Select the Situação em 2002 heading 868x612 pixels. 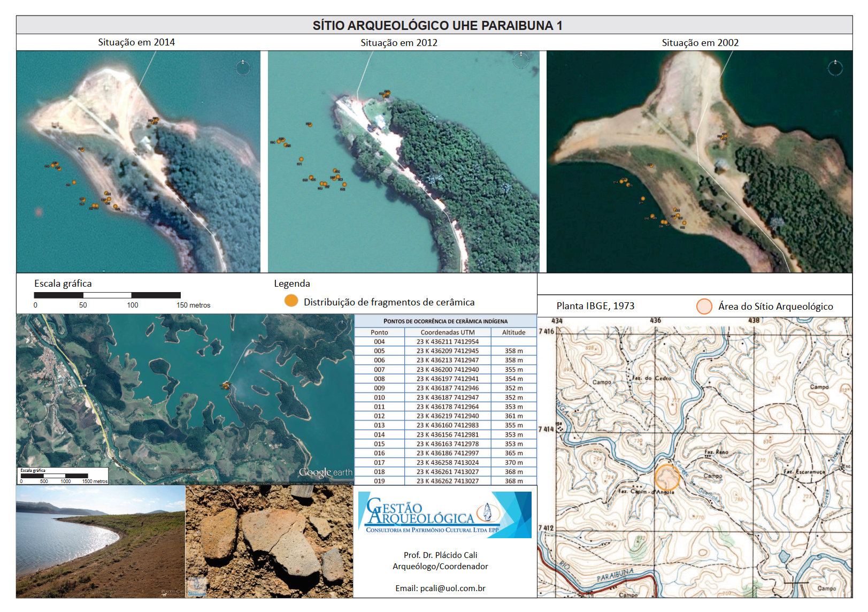[x=700, y=43]
